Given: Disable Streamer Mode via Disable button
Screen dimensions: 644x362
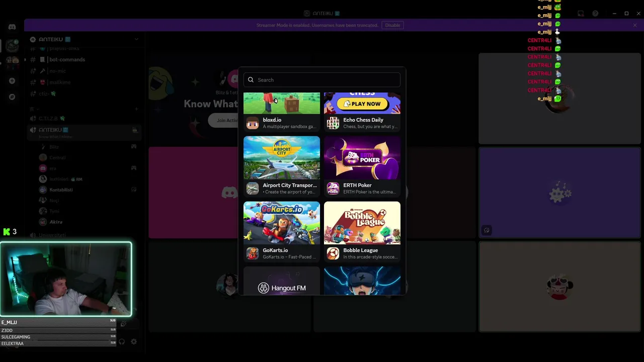Looking at the screenshot, I should click(392, 25).
